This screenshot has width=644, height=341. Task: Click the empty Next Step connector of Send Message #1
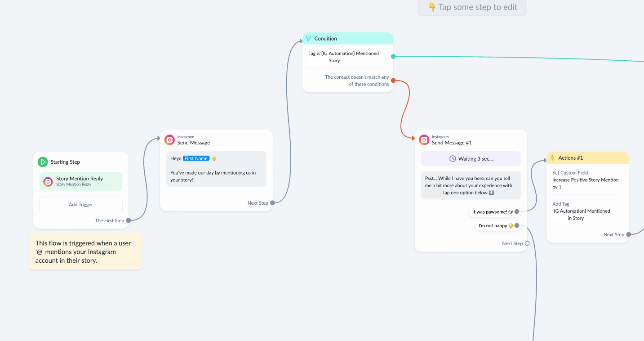pyautogui.click(x=527, y=243)
